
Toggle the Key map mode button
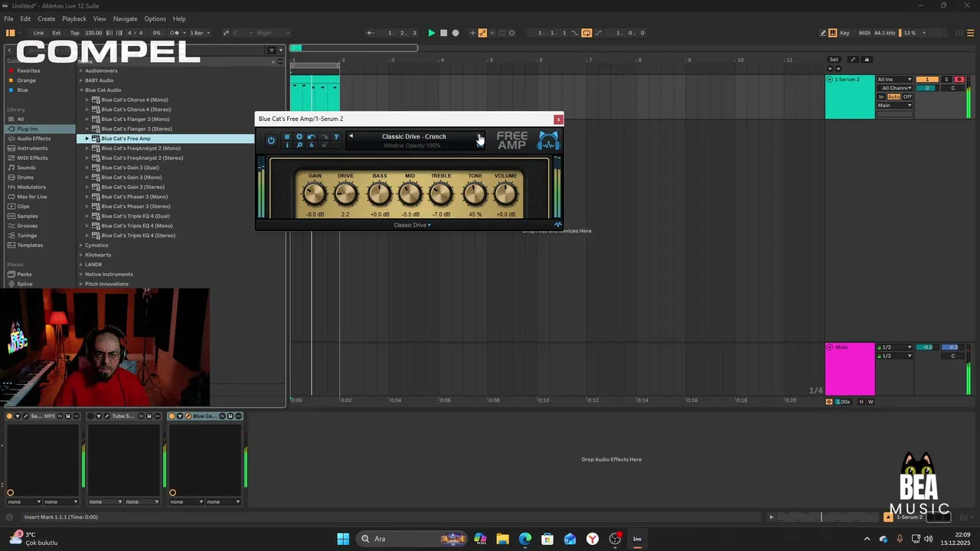pos(844,33)
